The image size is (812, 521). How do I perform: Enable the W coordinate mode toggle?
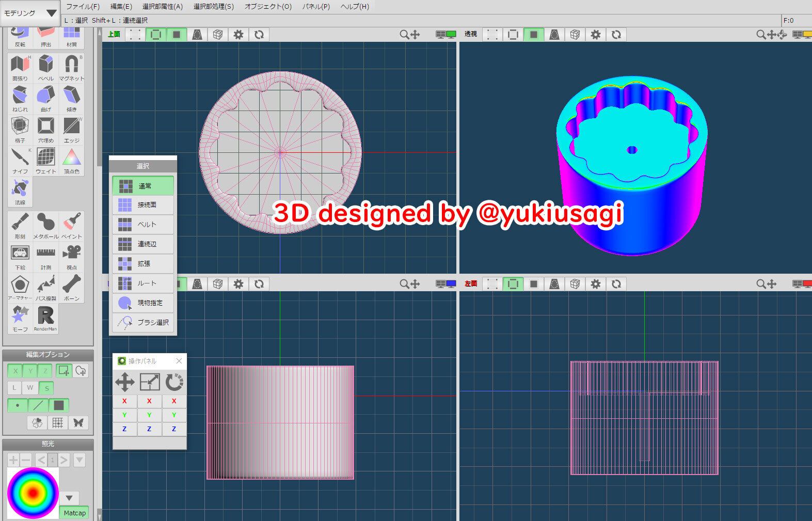[x=30, y=388]
